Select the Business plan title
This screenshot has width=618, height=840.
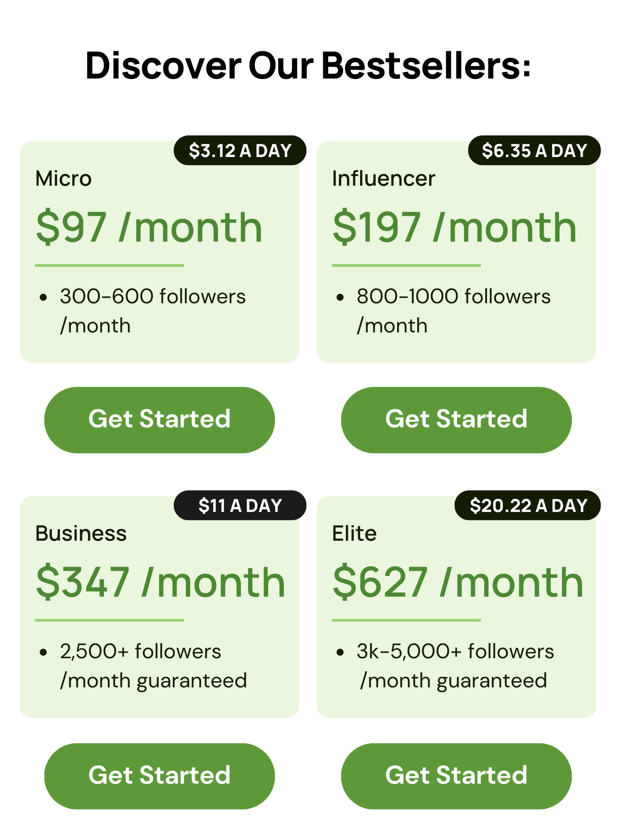click(81, 534)
